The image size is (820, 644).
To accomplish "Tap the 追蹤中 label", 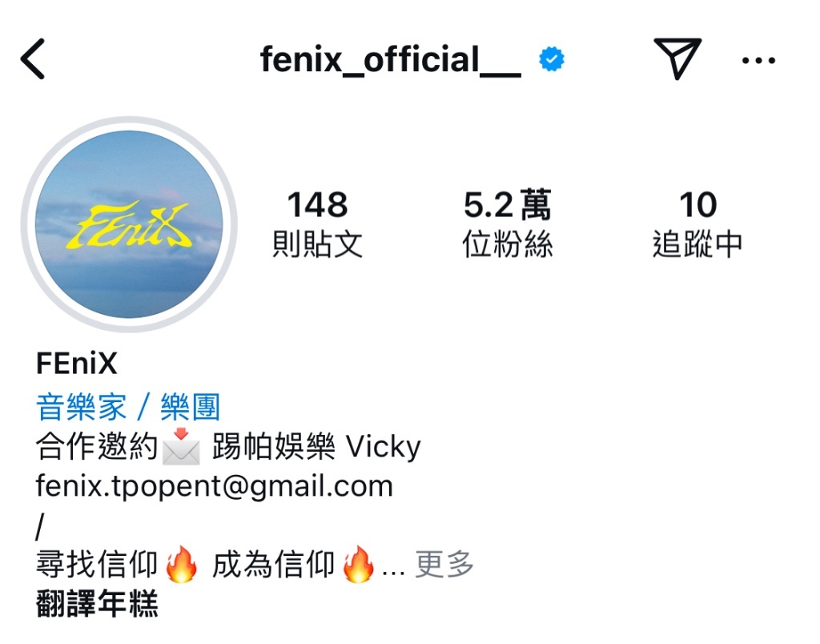I will (x=697, y=244).
